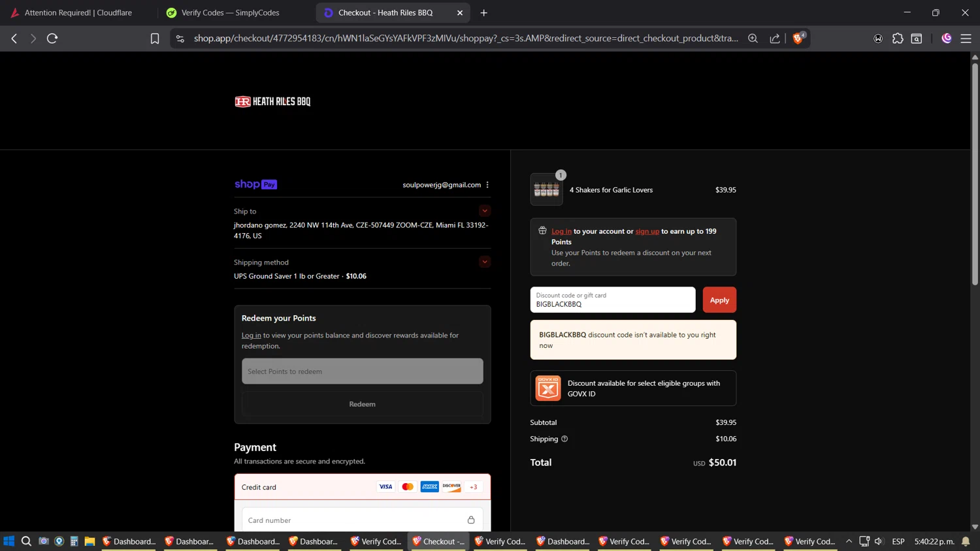
Task: Open Brave Shields lion icon
Action: click(798, 39)
